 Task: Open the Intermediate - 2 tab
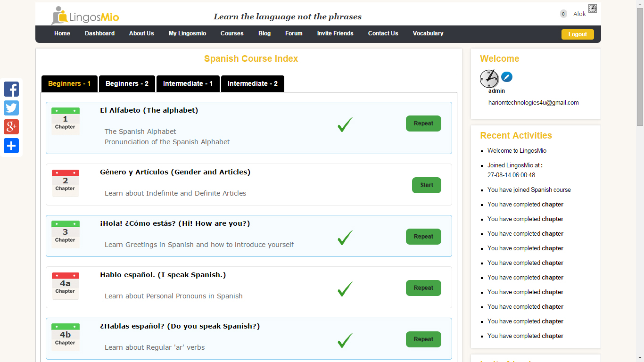tap(252, 83)
